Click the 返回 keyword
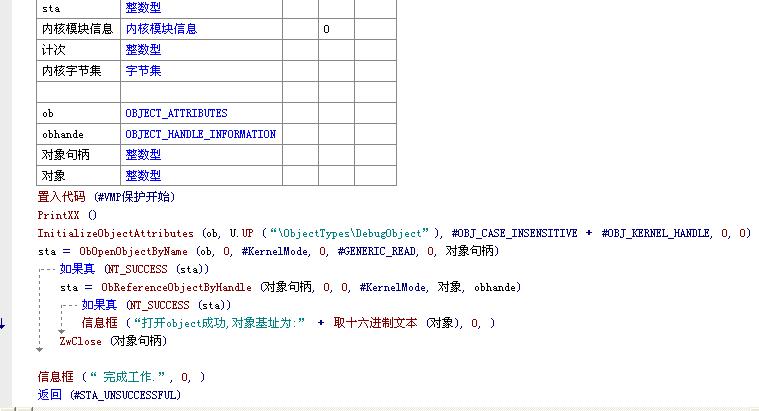759x411 pixels. pyautogui.click(x=50, y=395)
